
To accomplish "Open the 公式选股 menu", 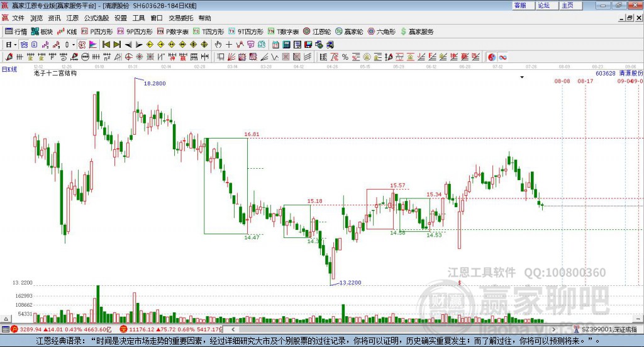I will (96, 18).
